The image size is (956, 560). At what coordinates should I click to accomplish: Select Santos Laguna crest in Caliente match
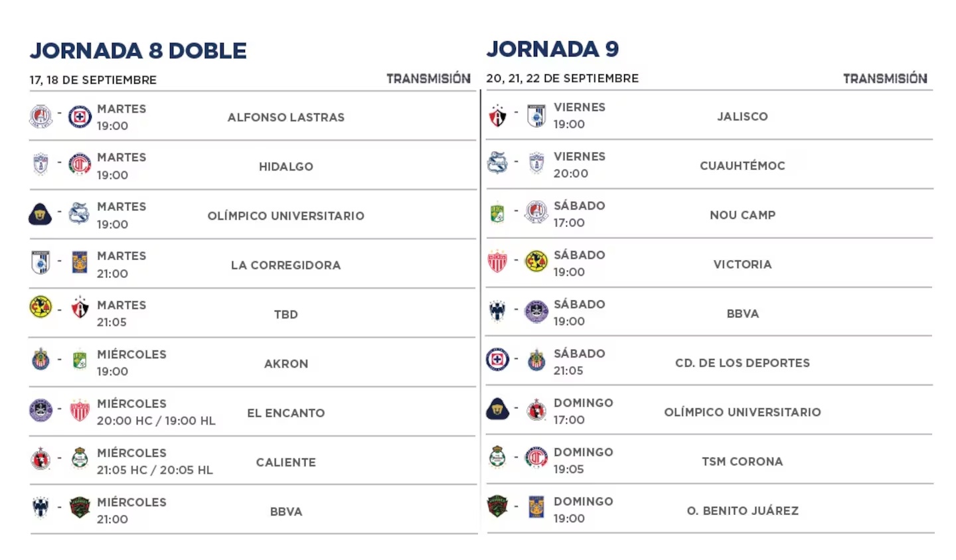[80, 458]
